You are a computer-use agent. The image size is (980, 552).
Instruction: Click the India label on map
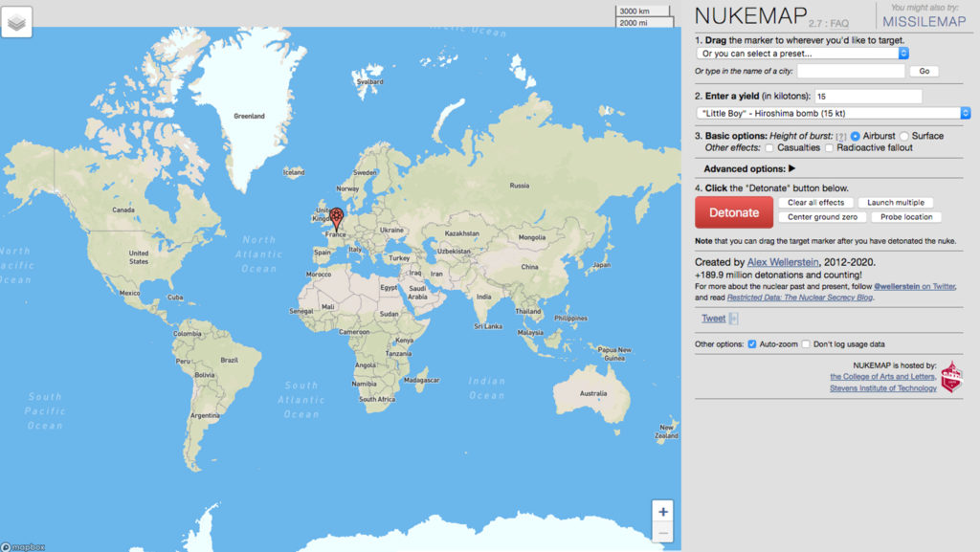tap(483, 297)
